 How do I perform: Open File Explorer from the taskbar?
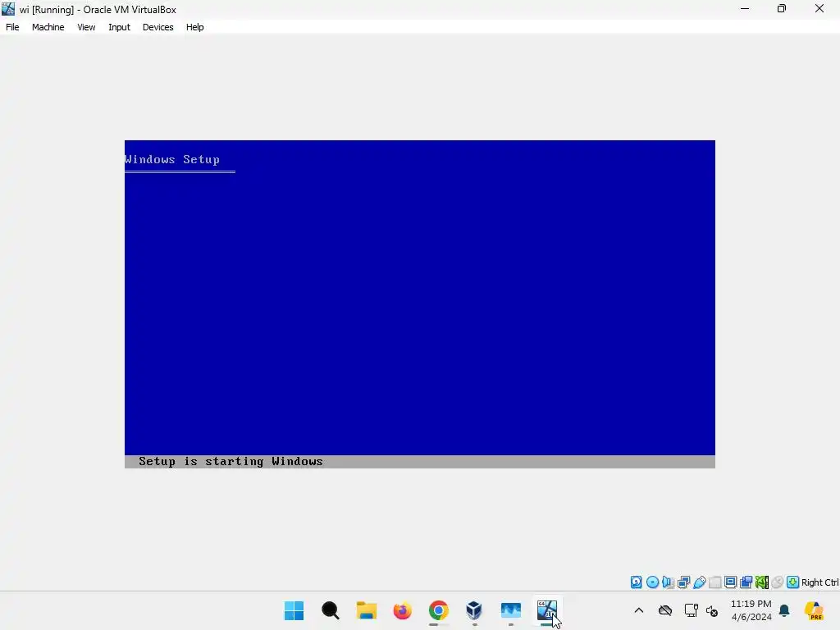(367, 610)
